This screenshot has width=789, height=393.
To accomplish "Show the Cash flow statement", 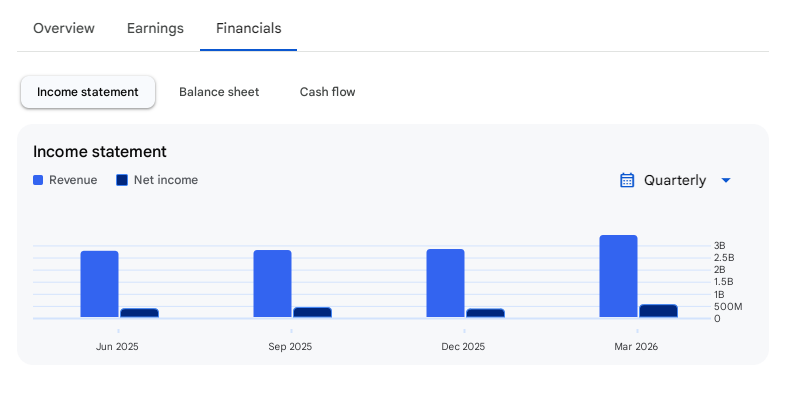I will (328, 92).
